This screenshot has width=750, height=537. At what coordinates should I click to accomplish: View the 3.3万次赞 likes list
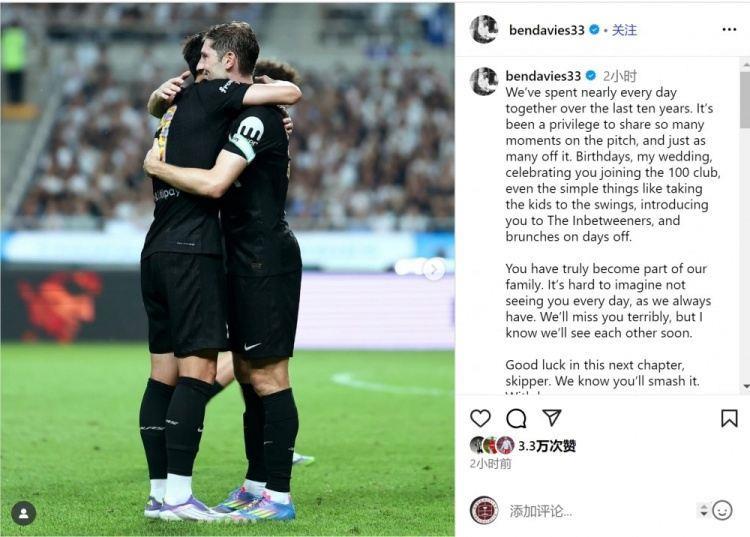tap(547, 446)
